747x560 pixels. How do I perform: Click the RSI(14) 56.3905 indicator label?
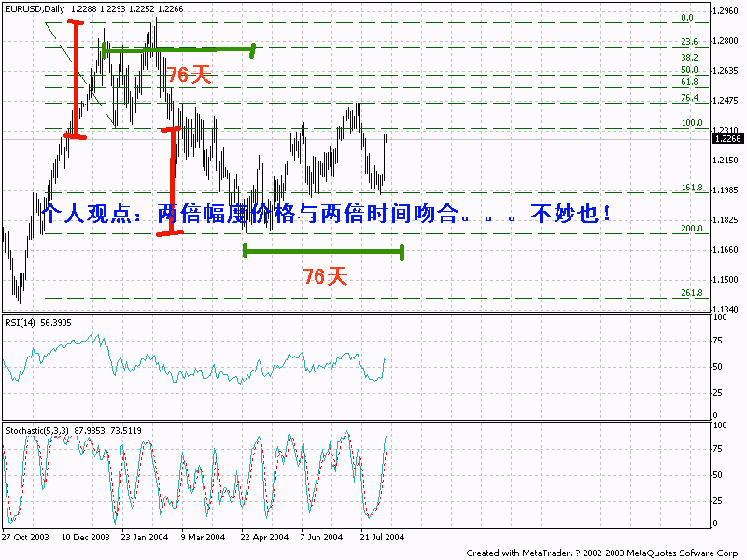coord(38,322)
